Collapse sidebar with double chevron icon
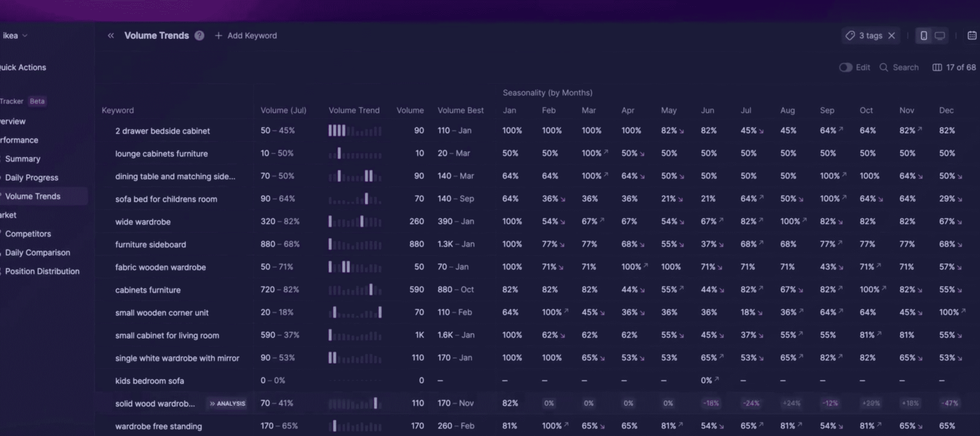980x436 pixels. coord(111,36)
